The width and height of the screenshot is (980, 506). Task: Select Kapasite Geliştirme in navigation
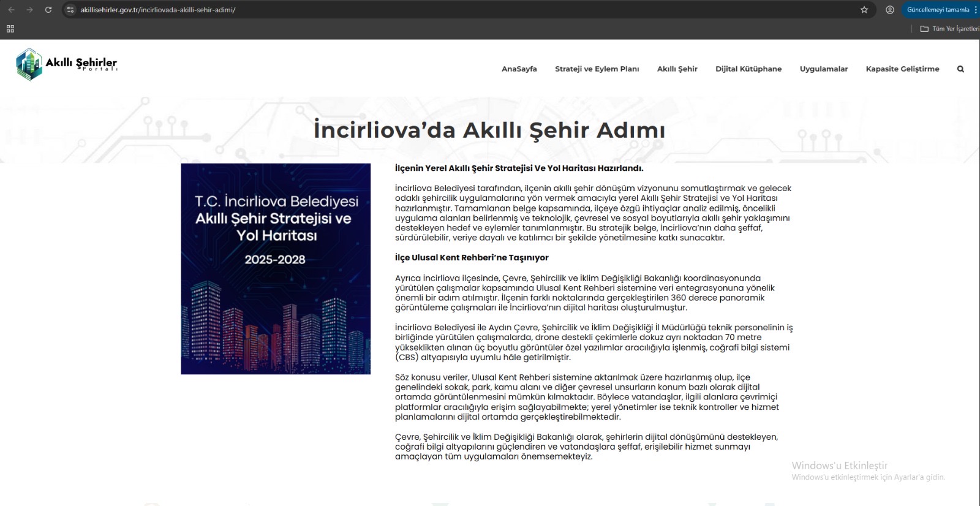coord(902,69)
